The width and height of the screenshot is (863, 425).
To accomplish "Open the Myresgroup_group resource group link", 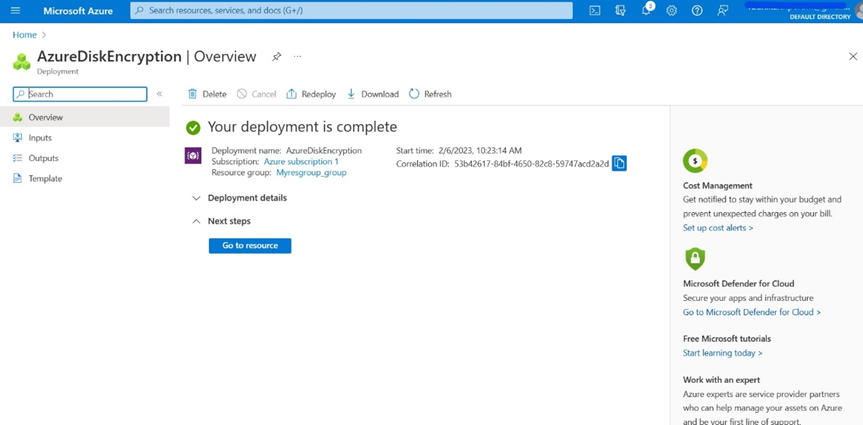I will [x=312, y=172].
